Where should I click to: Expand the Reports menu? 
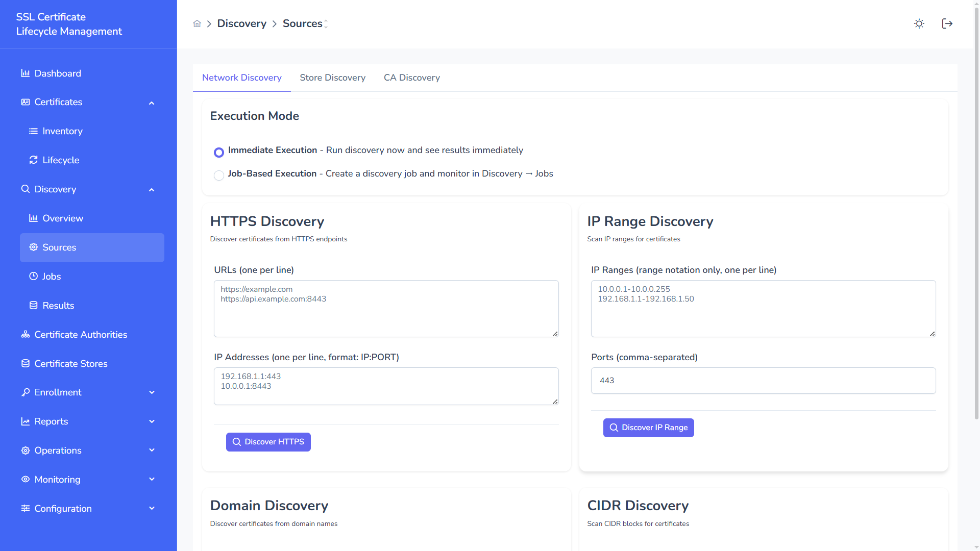152,421
